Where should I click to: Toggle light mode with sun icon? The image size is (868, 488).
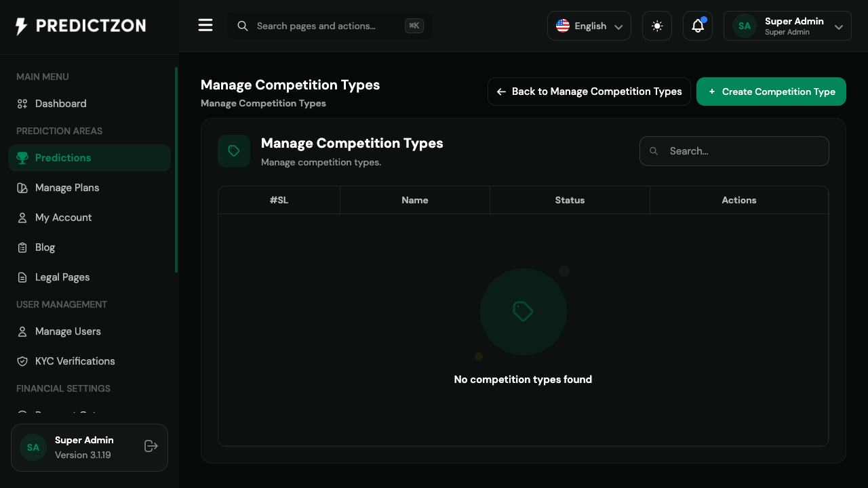click(x=657, y=26)
